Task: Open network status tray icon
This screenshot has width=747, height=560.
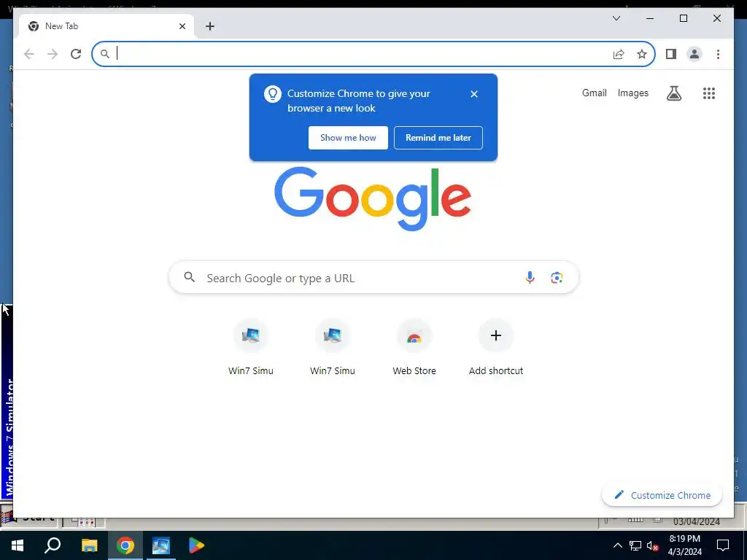Action: point(635,545)
